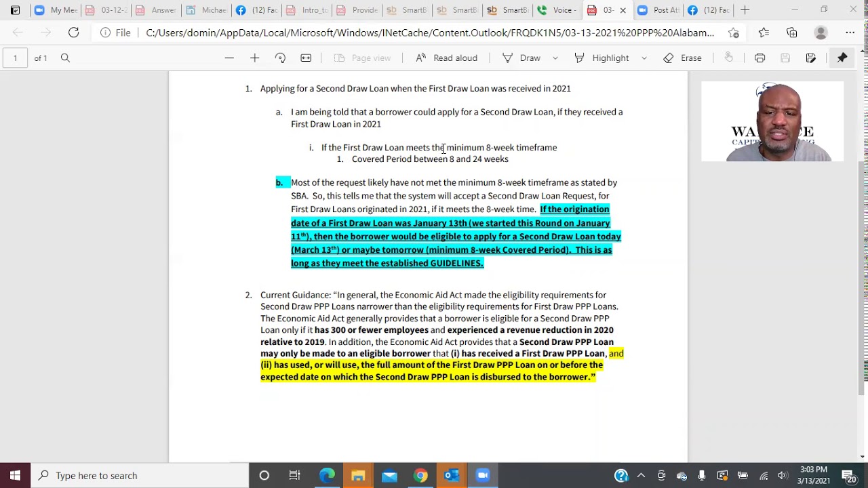The image size is (868, 488).
Task: Search the PDF with magnifier icon
Action: pos(65,58)
